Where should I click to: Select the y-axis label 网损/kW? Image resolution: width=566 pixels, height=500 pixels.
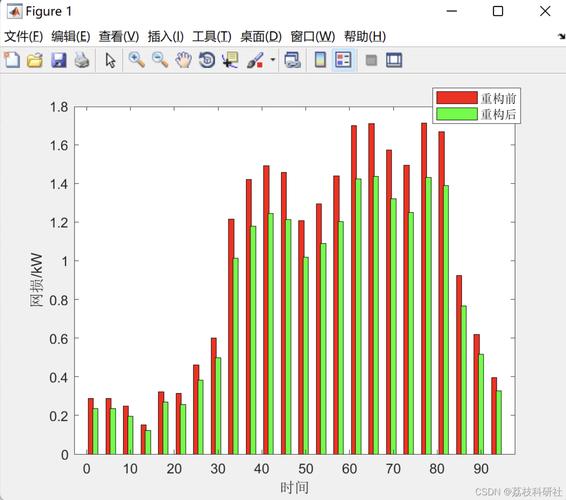(36, 280)
